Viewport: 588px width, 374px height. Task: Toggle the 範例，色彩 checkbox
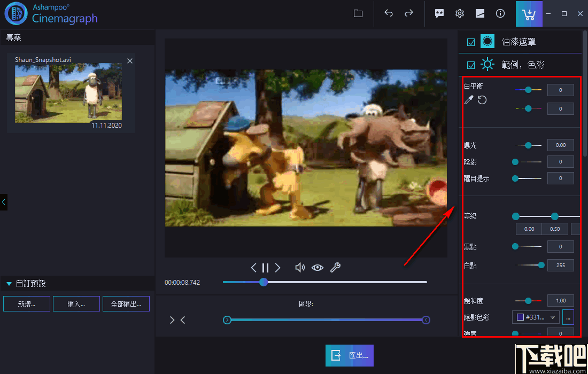click(x=471, y=65)
